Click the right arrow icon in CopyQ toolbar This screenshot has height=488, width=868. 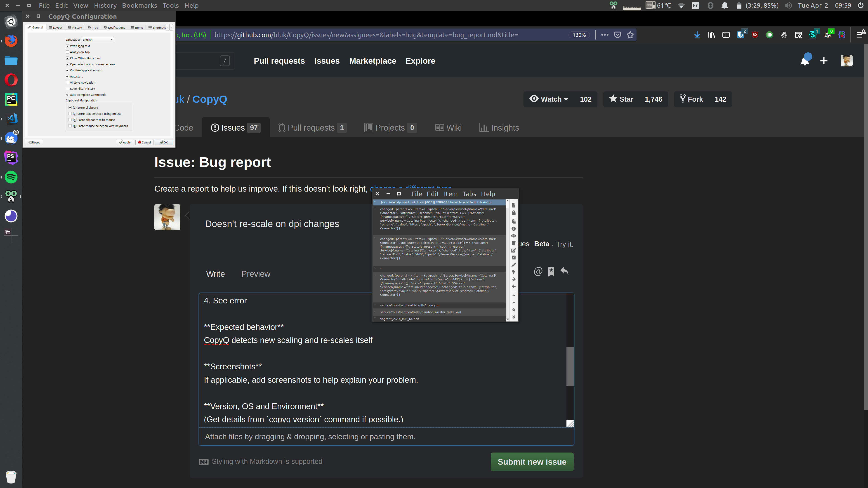(x=514, y=279)
